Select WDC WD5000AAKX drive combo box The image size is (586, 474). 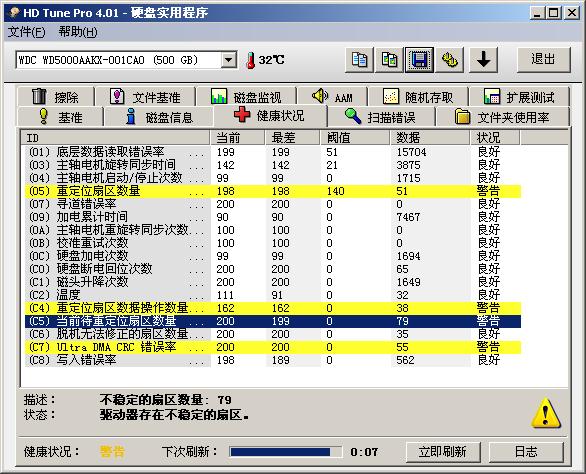pyautogui.click(x=126, y=60)
